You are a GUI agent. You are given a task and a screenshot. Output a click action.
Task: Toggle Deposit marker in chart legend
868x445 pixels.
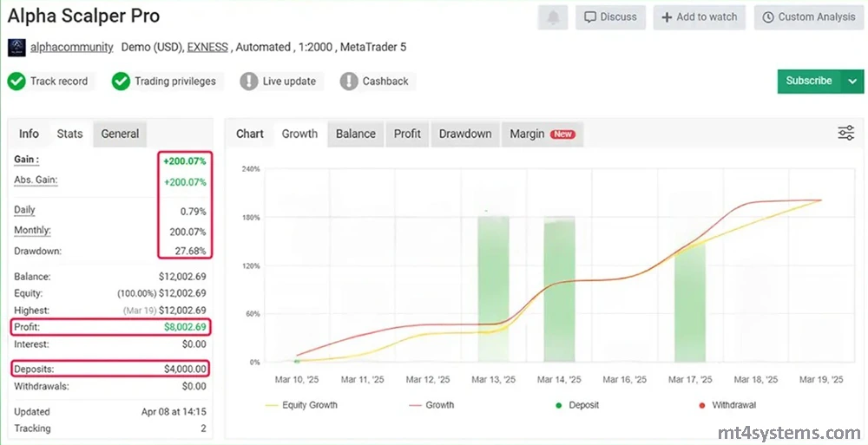[577, 405]
